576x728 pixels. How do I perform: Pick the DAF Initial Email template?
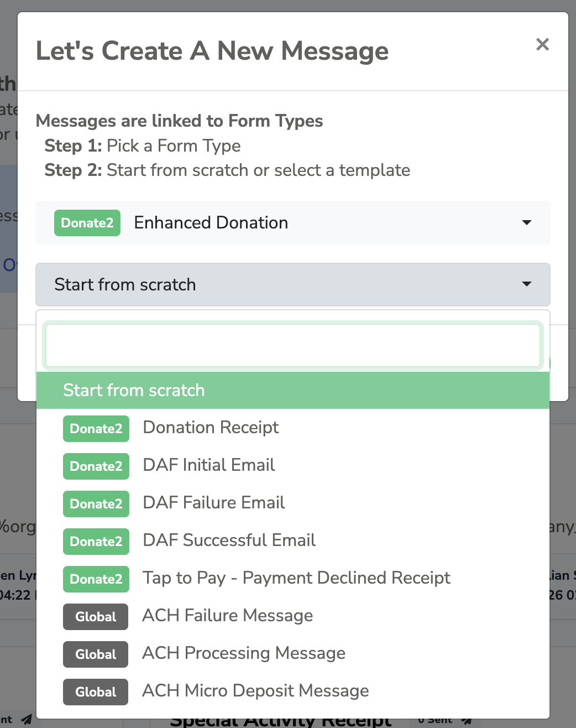(x=293, y=465)
